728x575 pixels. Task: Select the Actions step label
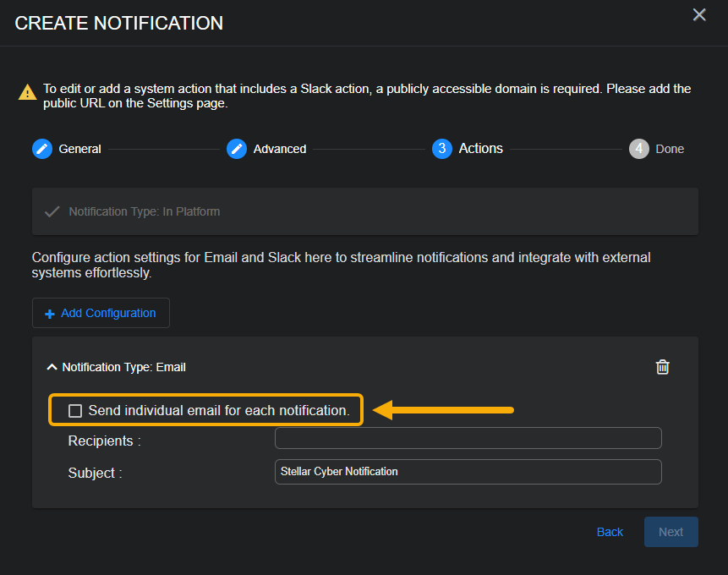(x=480, y=149)
